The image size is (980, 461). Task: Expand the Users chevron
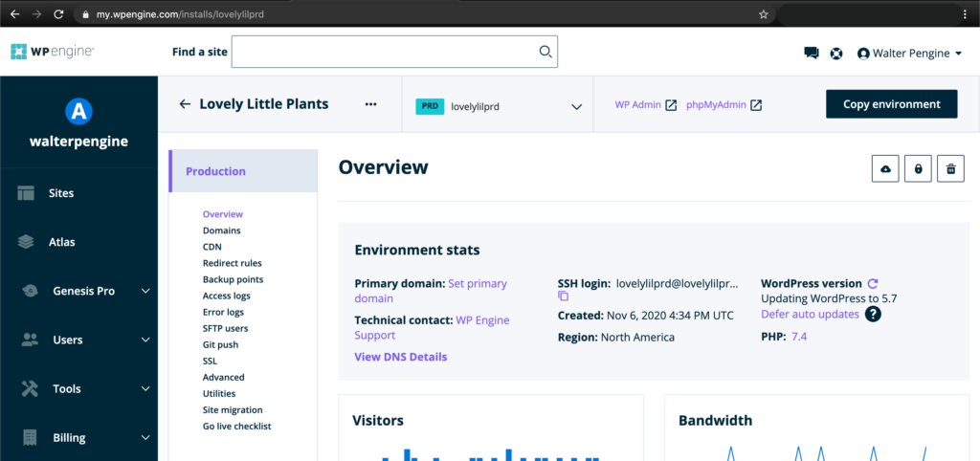(145, 340)
